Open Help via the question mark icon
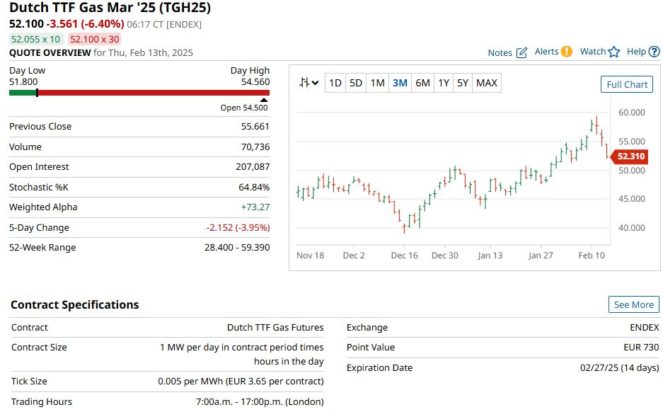Image resolution: width=663 pixels, height=412 pixels. click(654, 51)
